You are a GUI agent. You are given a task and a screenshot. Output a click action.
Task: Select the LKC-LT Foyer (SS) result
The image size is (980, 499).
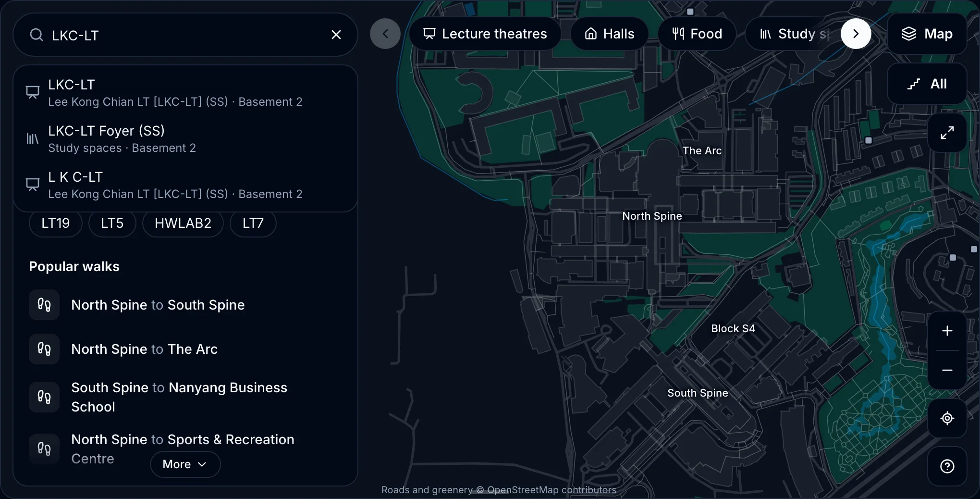185,138
